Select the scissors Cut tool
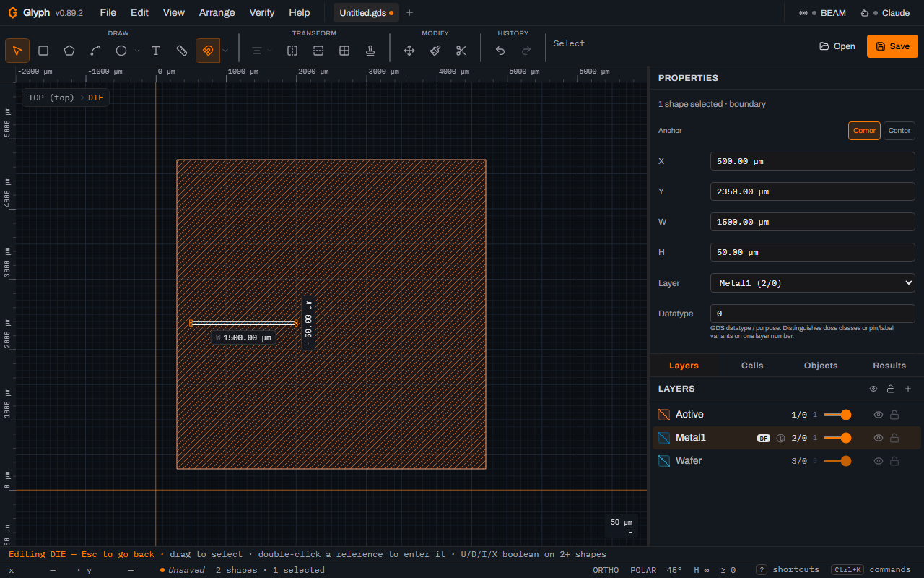 [x=461, y=51]
